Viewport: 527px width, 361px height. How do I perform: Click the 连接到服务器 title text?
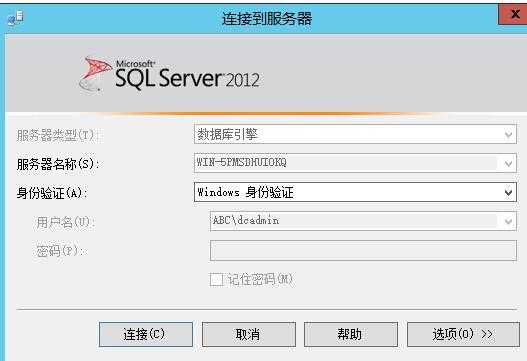pos(267,18)
